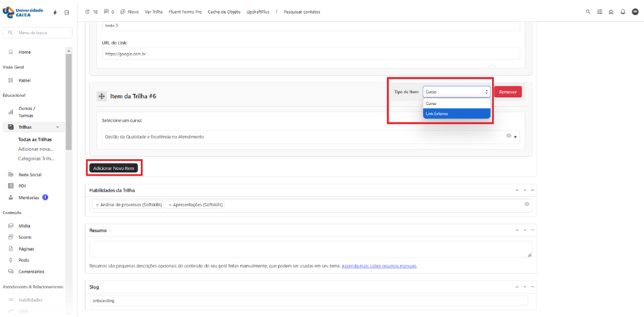
Task: Click the Slug input field
Action: point(309,300)
